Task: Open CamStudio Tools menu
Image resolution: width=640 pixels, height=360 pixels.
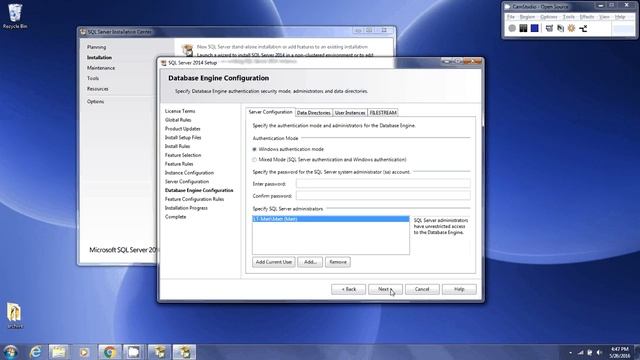Action: click(569, 17)
